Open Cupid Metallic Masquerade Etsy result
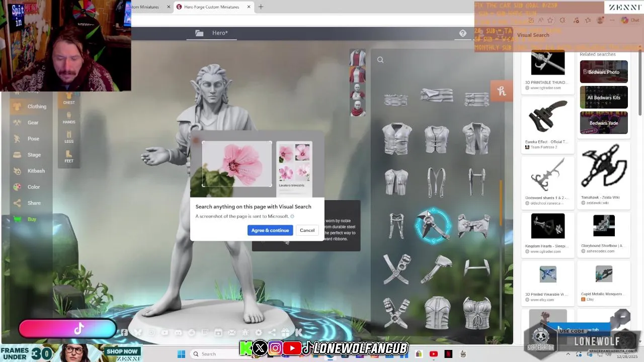 pyautogui.click(x=604, y=283)
